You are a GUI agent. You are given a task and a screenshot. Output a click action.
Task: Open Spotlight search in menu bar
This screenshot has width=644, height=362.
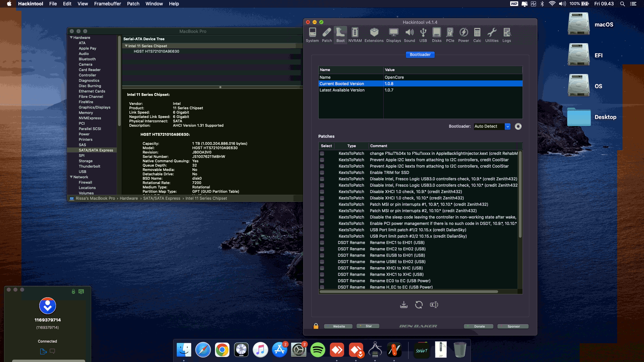622,4
